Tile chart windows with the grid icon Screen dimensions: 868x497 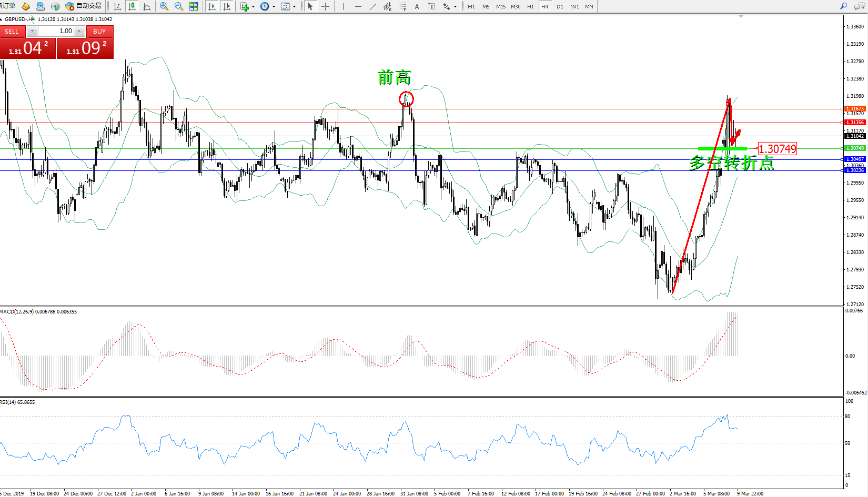click(194, 6)
